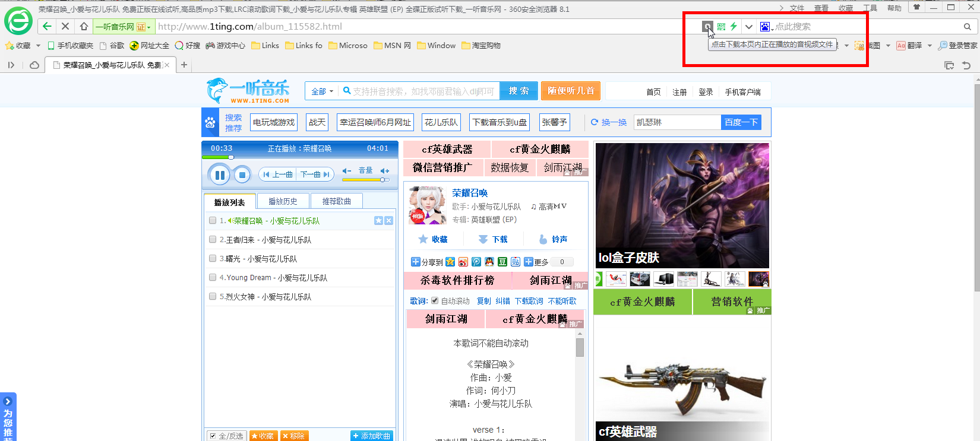Check the box for 曙光 song

pos(213,259)
